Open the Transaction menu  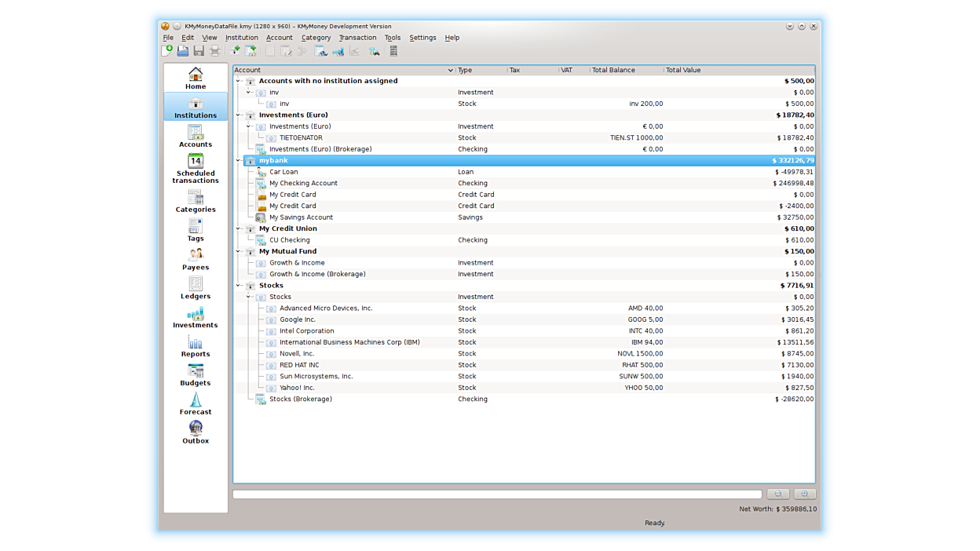click(357, 38)
